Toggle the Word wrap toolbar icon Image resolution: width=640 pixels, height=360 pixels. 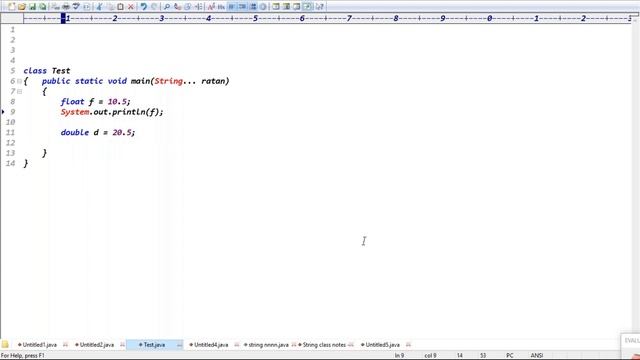(x=232, y=7)
